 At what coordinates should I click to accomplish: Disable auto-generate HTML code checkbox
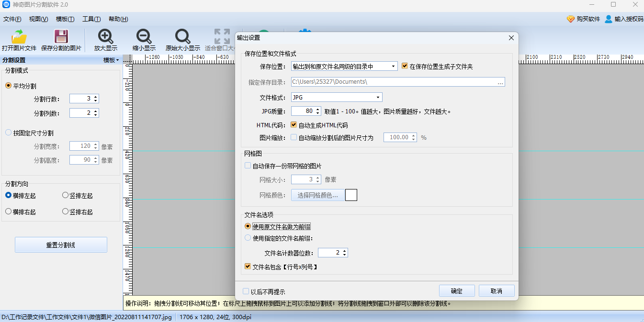294,125
